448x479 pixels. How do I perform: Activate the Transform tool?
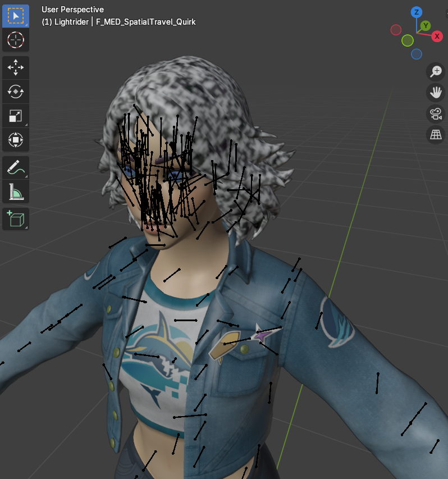click(x=16, y=140)
